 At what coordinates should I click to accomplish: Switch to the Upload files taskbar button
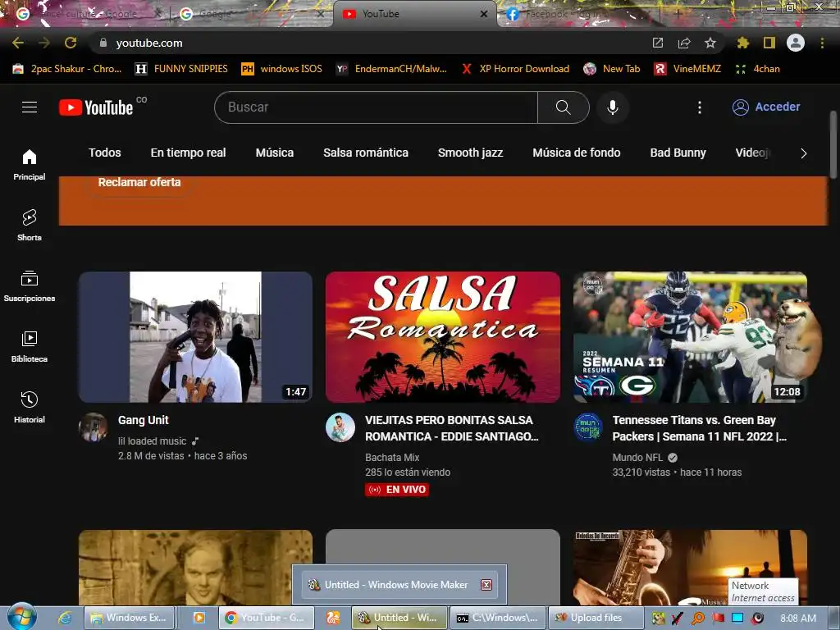pyautogui.click(x=596, y=618)
